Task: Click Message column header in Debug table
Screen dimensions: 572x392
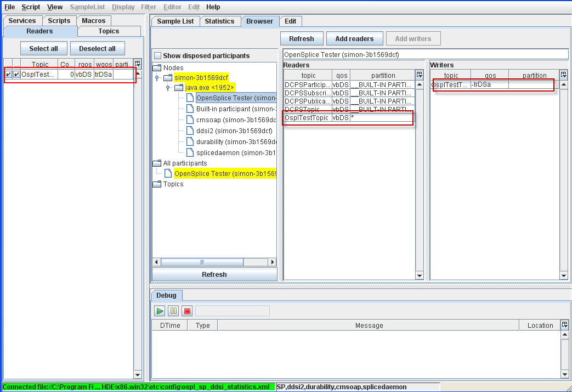Action: coord(369,325)
